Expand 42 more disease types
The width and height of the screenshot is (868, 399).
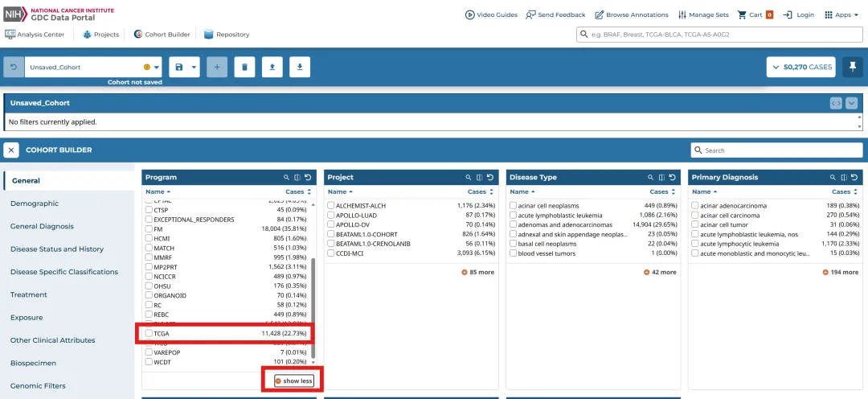point(660,272)
